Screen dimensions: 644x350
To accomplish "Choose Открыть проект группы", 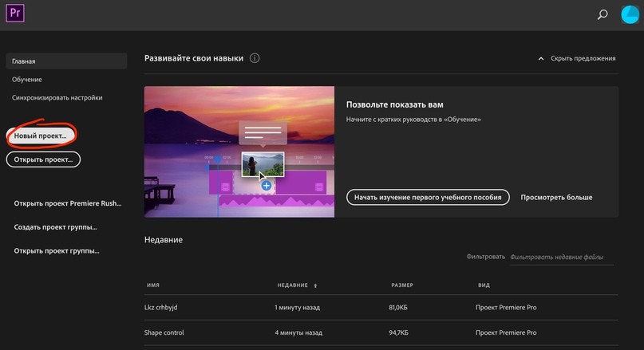I will click(57, 251).
